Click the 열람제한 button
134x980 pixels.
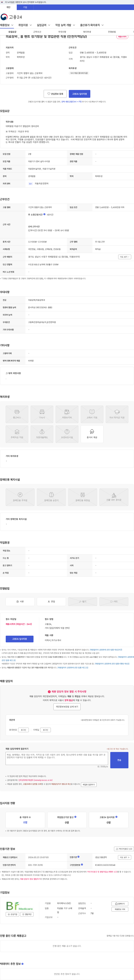[x=27, y=914]
